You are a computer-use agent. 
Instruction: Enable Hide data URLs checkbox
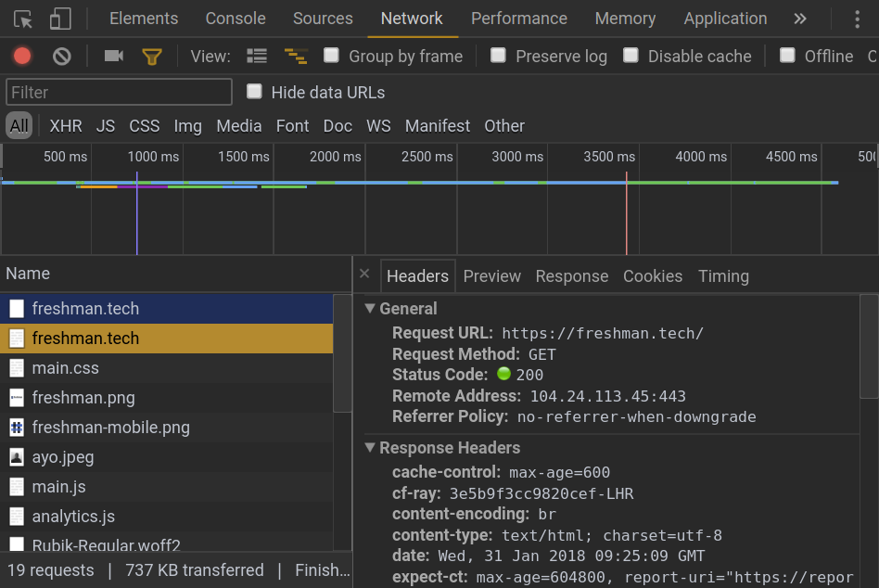tap(254, 92)
